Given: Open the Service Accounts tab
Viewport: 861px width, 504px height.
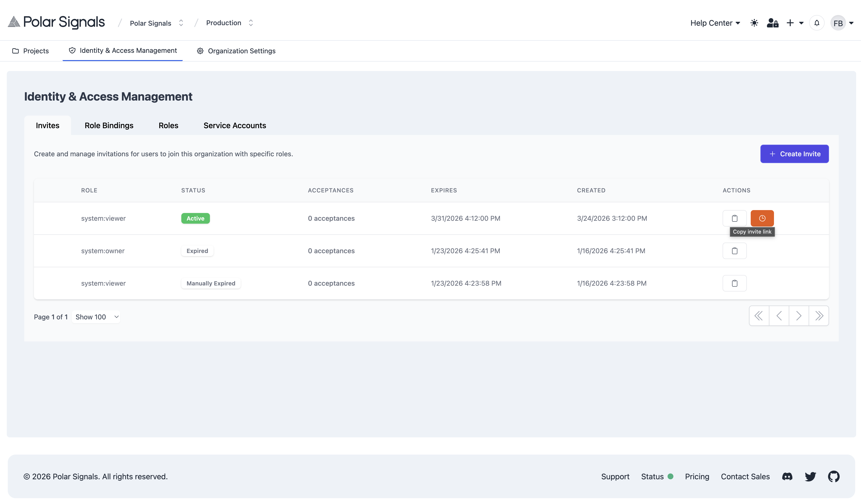Looking at the screenshot, I should click(235, 125).
